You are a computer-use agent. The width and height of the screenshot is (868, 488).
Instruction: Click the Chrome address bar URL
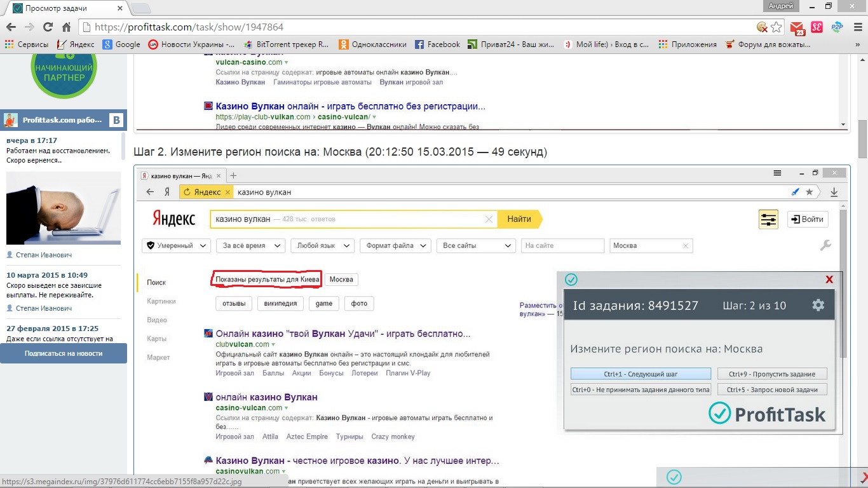point(189,27)
